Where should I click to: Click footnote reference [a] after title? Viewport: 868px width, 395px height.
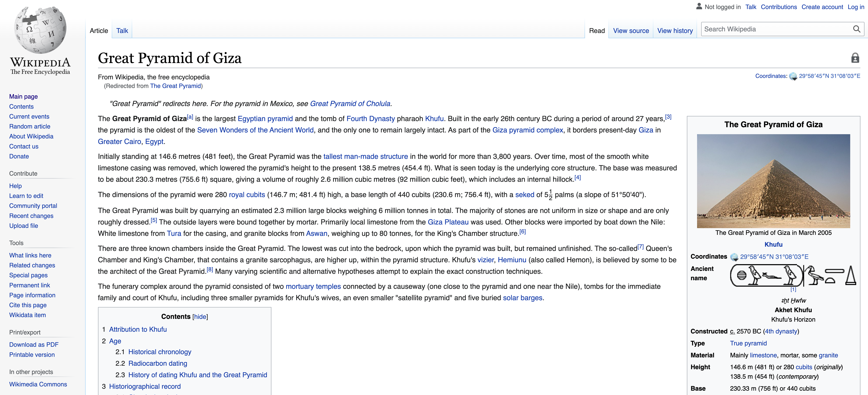click(190, 117)
